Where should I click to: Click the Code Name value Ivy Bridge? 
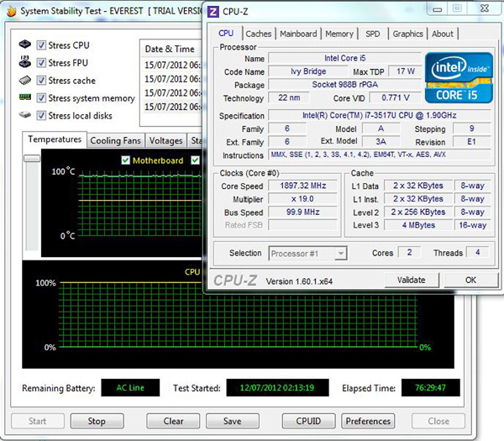click(308, 71)
